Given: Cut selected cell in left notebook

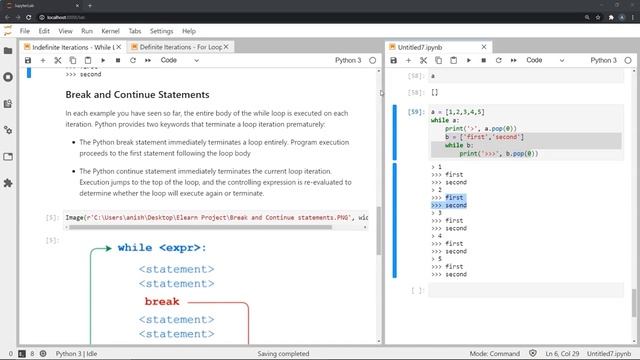Looking at the screenshot, I should (x=58, y=60).
